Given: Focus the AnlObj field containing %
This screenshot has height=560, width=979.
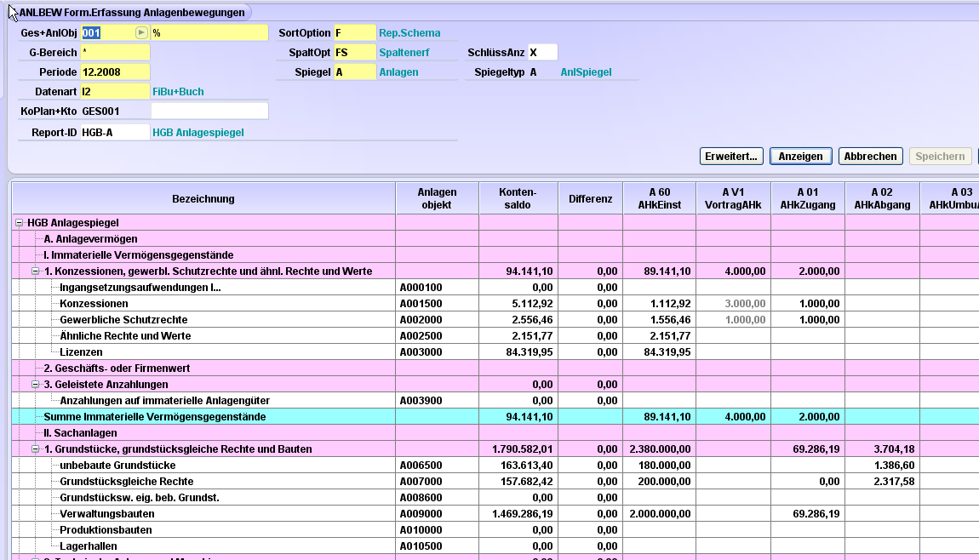Looking at the screenshot, I should click(x=209, y=33).
